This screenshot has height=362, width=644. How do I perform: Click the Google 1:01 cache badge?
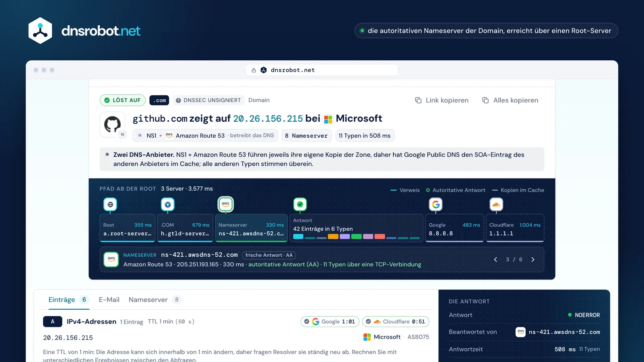(330, 322)
